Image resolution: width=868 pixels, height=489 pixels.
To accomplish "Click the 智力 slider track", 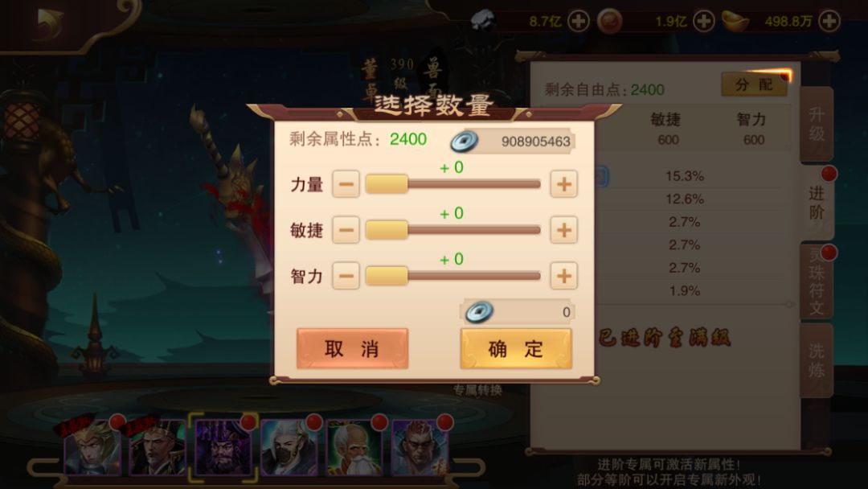I will pyautogui.click(x=452, y=277).
